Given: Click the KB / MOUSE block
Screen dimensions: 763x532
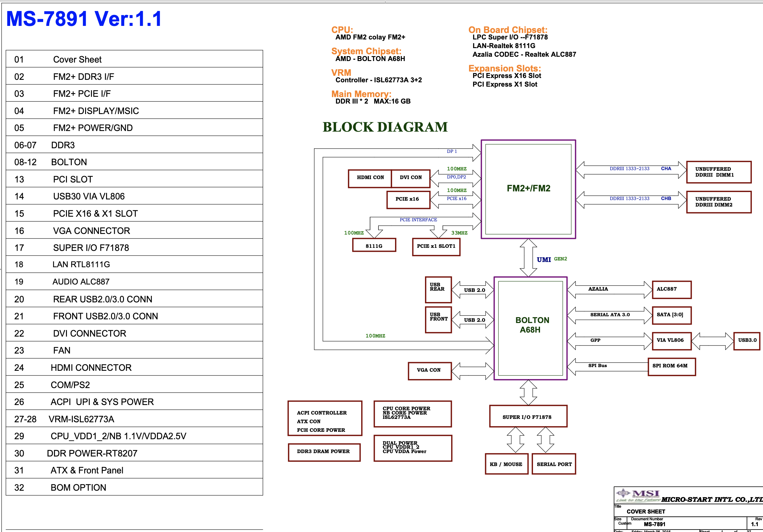Looking at the screenshot, I should (x=506, y=464).
